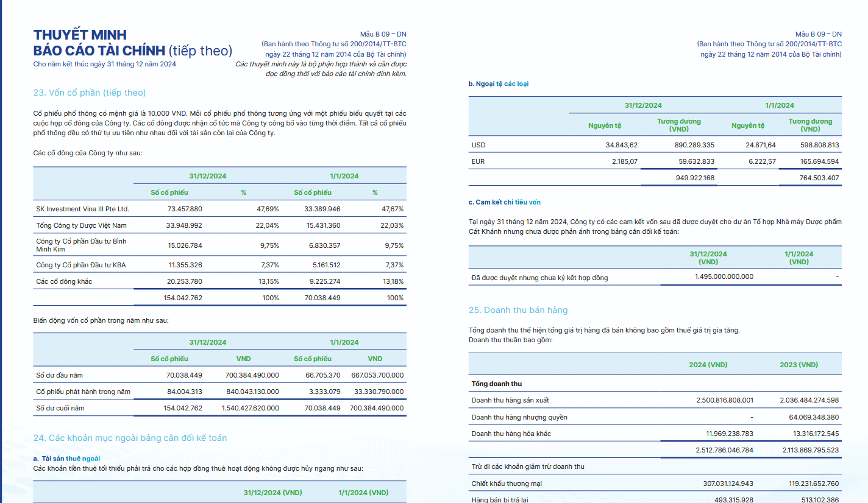Select percentage '22,04%'
868x503 pixels.
pos(268,225)
